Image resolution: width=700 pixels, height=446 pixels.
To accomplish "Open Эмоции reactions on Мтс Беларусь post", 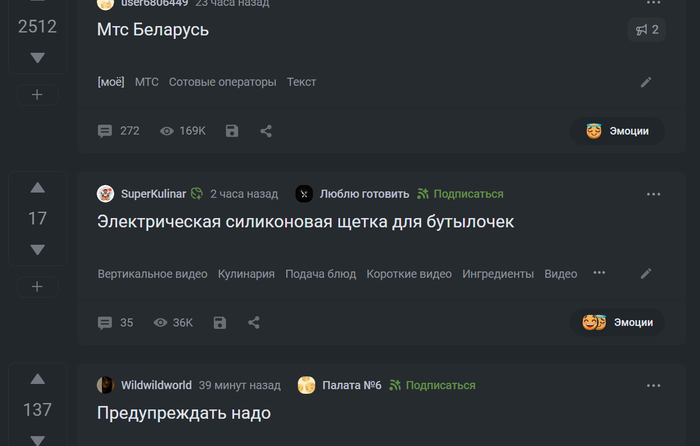I will [618, 131].
